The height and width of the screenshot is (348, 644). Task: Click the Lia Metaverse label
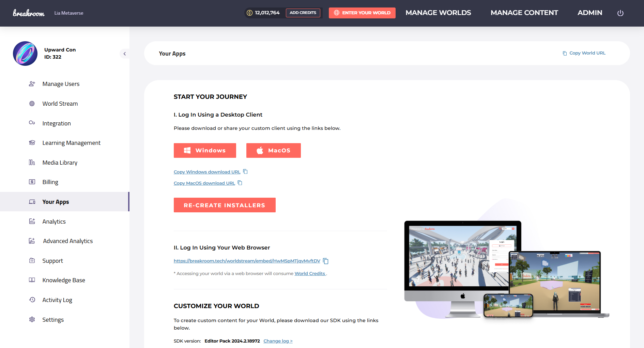(x=69, y=13)
